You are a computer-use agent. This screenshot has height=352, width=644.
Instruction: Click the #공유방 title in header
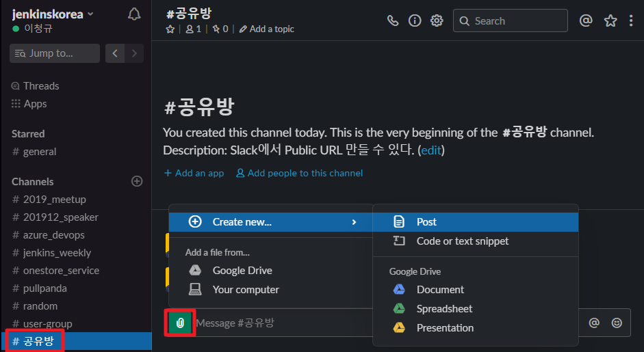click(x=188, y=14)
